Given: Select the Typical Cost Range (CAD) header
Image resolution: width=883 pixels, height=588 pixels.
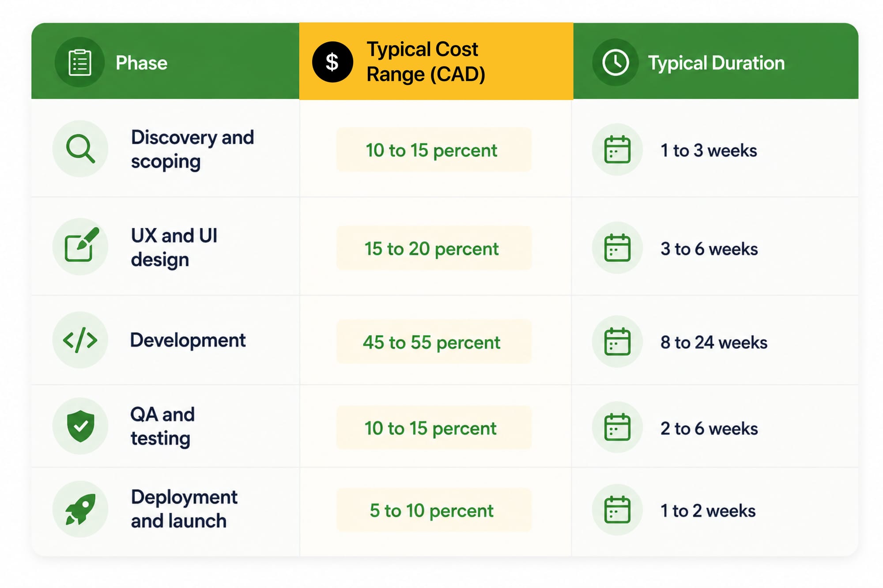Looking at the screenshot, I should point(436,61).
